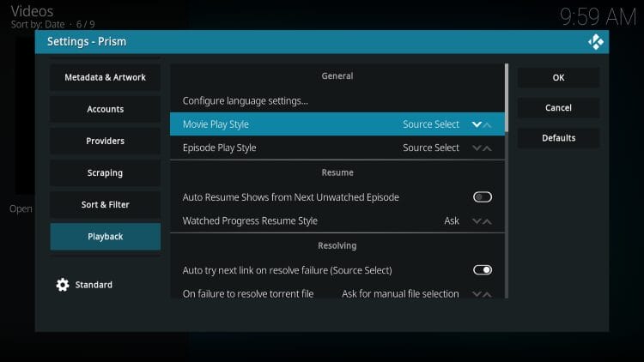This screenshot has height=362, width=644.
Task: Click the down arrow for Movie Play Style
Action: click(x=477, y=124)
